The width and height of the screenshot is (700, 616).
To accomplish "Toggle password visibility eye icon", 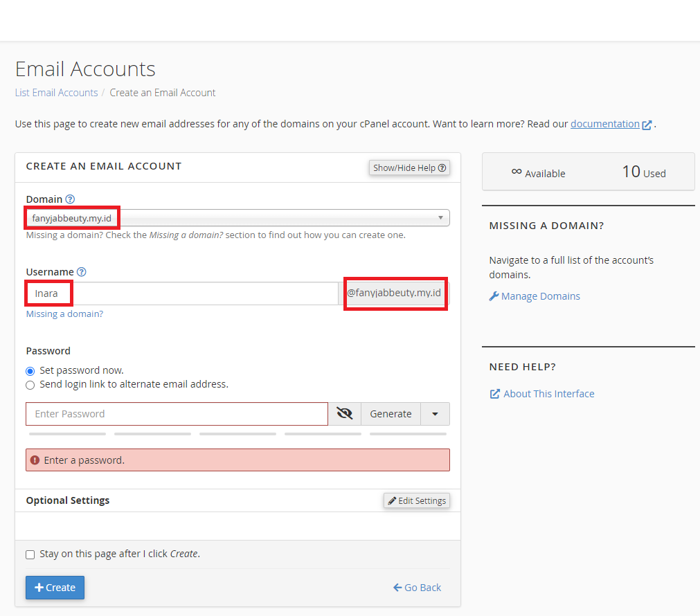I will tap(344, 414).
